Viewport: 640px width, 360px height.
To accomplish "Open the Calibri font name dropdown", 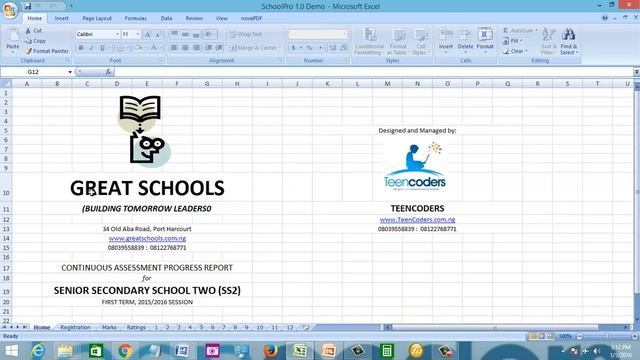I will tap(117, 34).
